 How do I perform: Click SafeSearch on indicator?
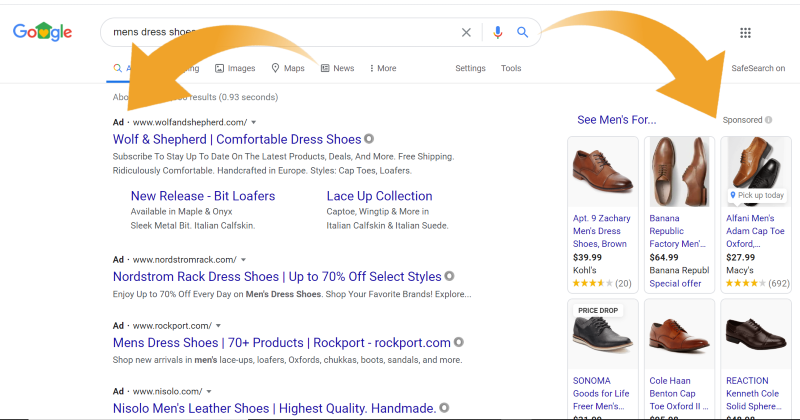(758, 68)
